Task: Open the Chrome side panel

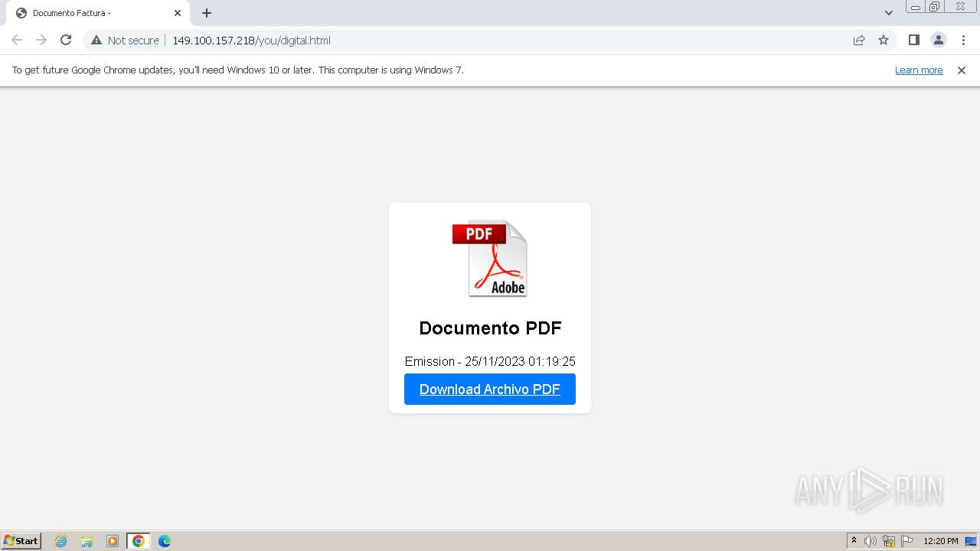Action: tap(913, 40)
